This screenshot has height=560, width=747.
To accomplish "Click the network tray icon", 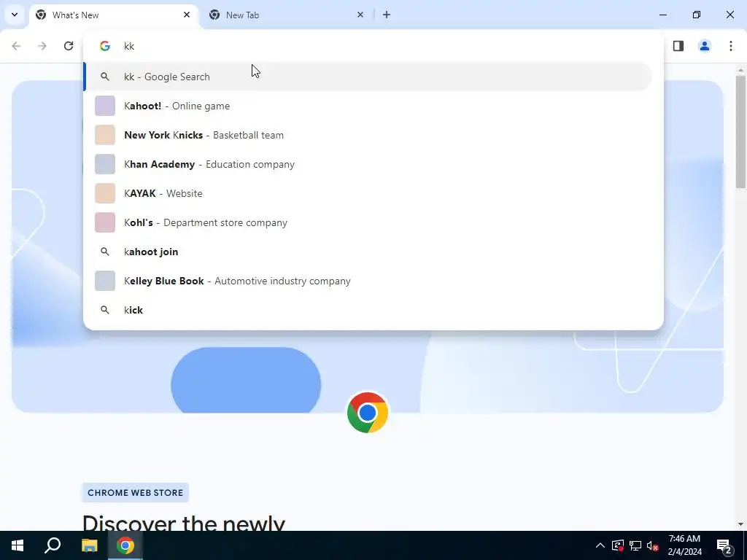I will [635, 545].
